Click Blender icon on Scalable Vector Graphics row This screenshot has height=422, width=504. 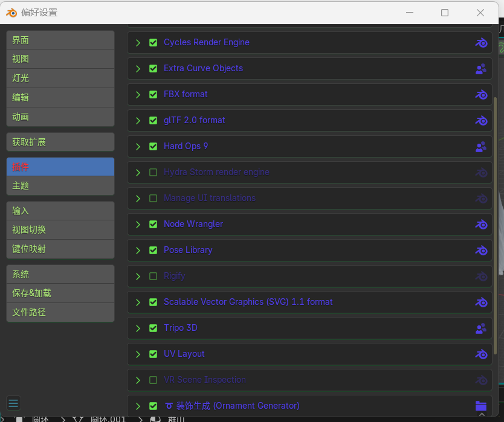click(481, 302)
